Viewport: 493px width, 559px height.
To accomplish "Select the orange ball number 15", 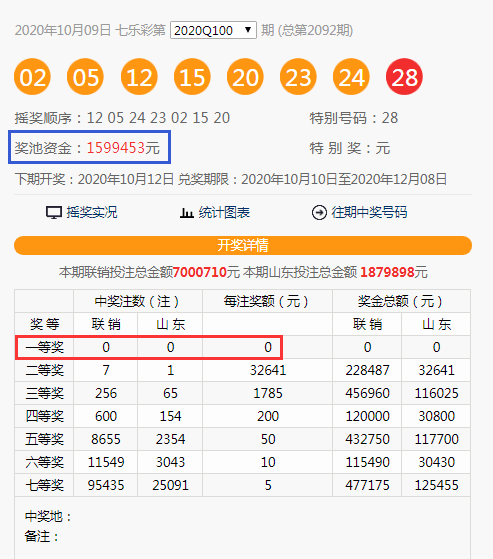I will [x=192, y=77].
